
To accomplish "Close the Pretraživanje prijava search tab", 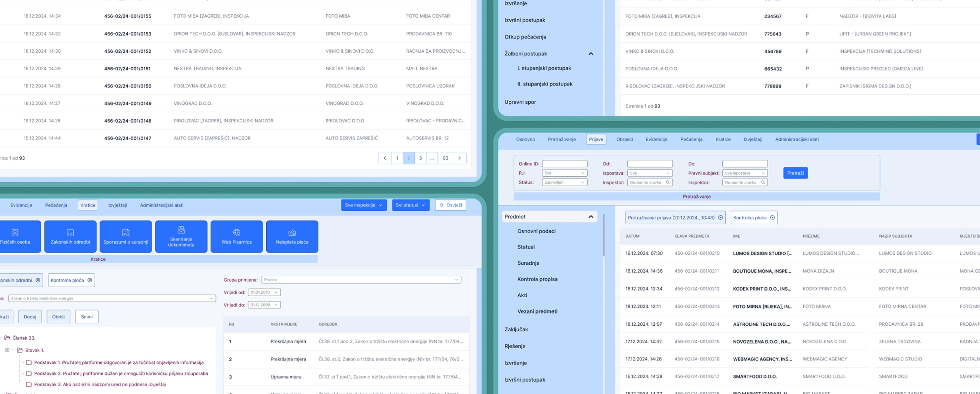I will pyautogui.click(x=720, y=218).
